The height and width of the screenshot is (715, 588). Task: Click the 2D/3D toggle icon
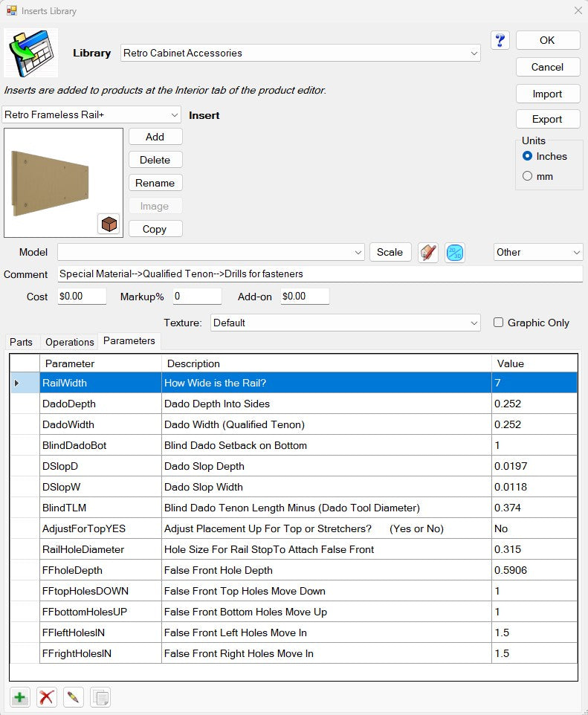pyautogui.click(x=455, y=253)
